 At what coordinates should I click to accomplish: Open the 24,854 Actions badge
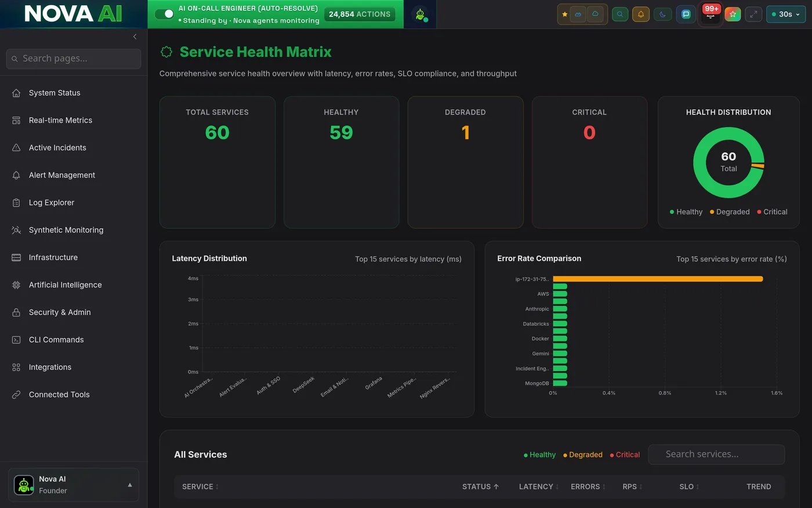(360, 14)
